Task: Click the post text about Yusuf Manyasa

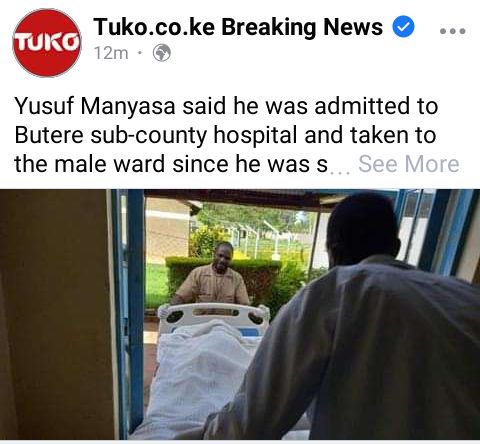Action: pos(226,135)
